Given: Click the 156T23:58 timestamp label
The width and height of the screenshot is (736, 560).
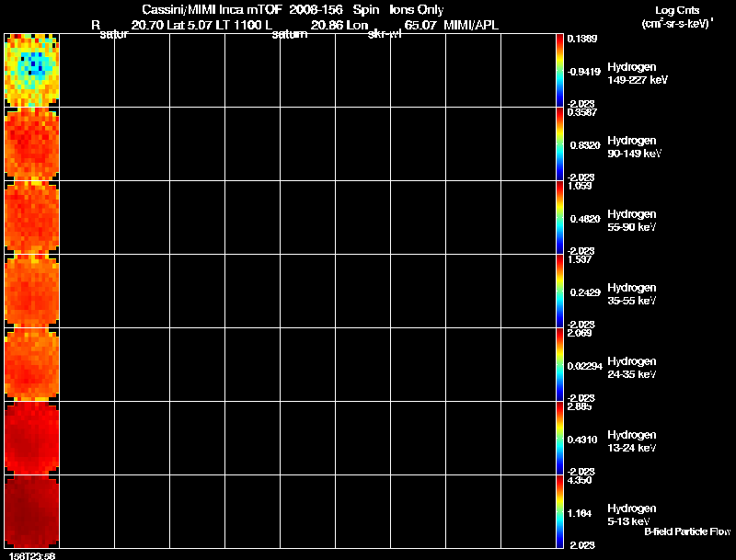Looking at the screenshot, I should [x=29, y=555].
